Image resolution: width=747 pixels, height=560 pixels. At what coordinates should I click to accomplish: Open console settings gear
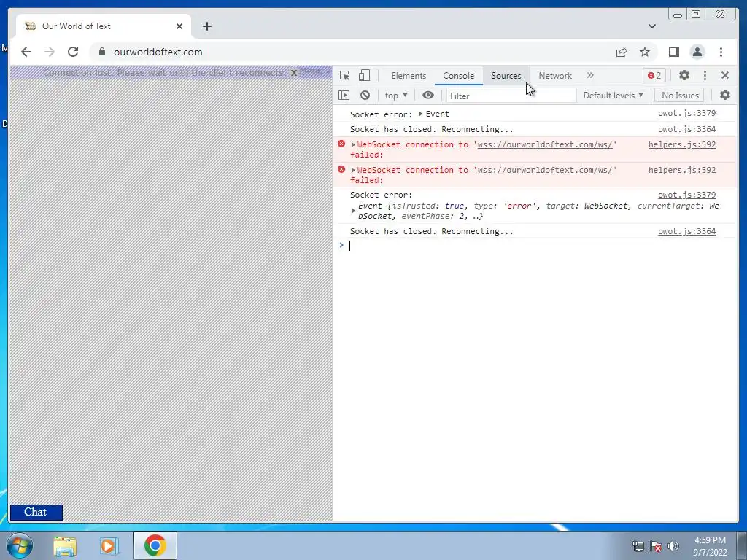[x=725, y=96]
